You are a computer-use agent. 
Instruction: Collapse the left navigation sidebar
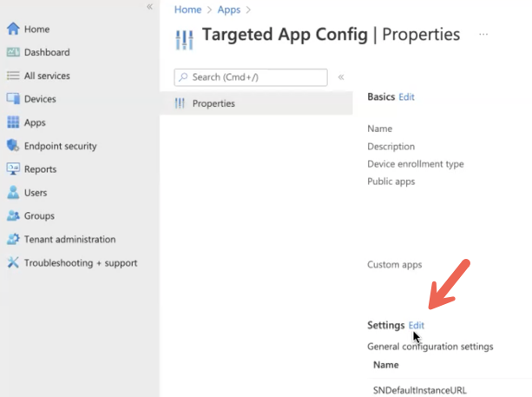click(x=149, y=7)
